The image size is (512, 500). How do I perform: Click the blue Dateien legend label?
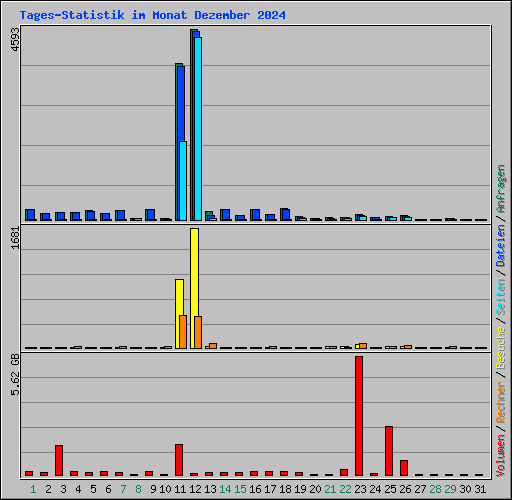point(501,246)
